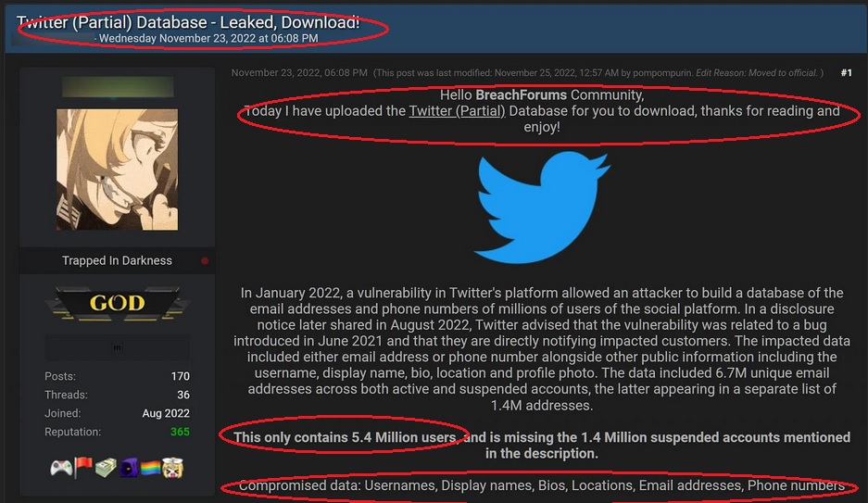Click the blurred username banner above avatar
This screenshot has height=503, width=868.
[118, 87]
